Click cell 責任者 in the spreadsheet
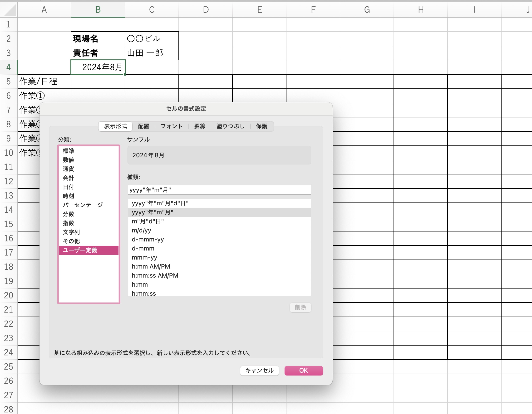The width and height of the screenshot is (532, 414). coord(98,53)
